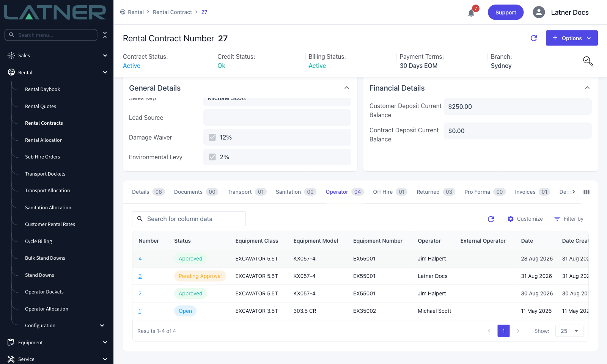Switch to the Transport tab
607x364 pixels.
coord(247,192)
